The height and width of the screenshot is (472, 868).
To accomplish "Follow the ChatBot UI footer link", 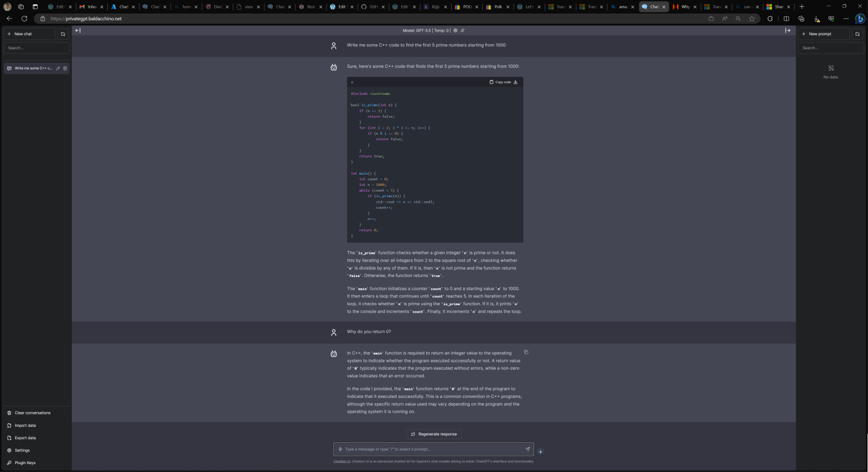I will click(x=341, y=461).
